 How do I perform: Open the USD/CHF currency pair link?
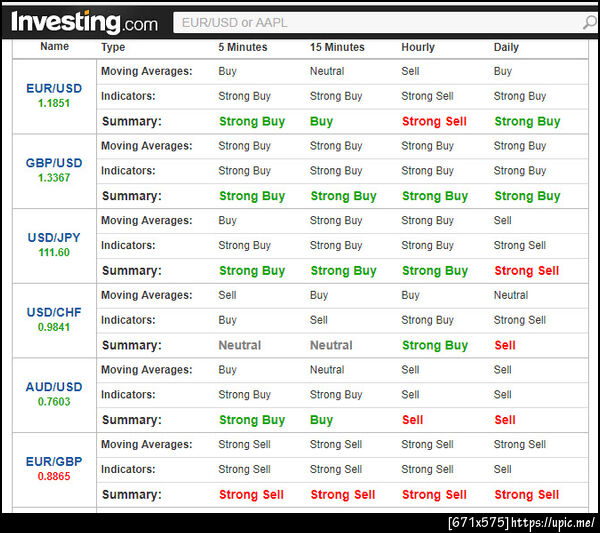point(54,312)
